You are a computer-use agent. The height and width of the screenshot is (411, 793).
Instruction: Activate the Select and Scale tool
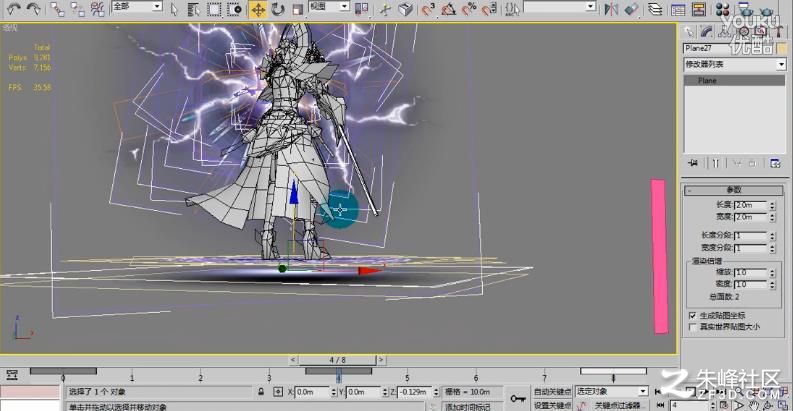tap(297, 9)
